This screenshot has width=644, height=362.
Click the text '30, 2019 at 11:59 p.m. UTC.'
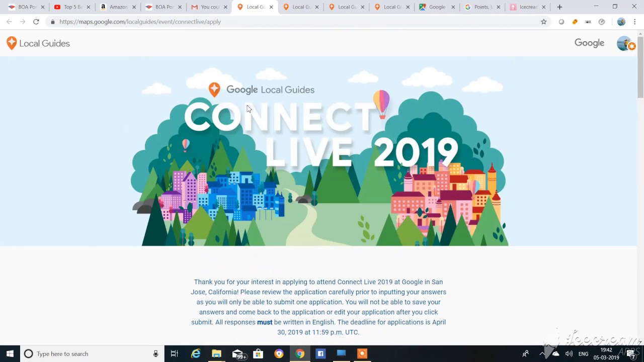[x=318, y=332]
